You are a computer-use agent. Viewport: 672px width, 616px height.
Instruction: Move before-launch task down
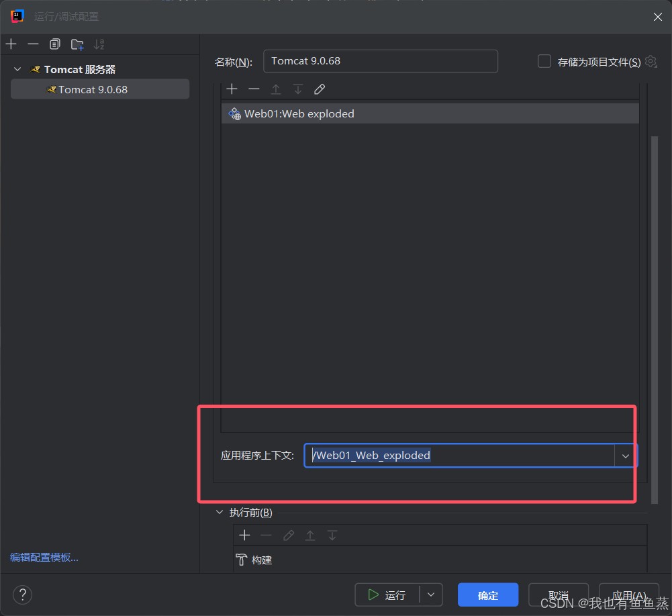click(332, 535)
